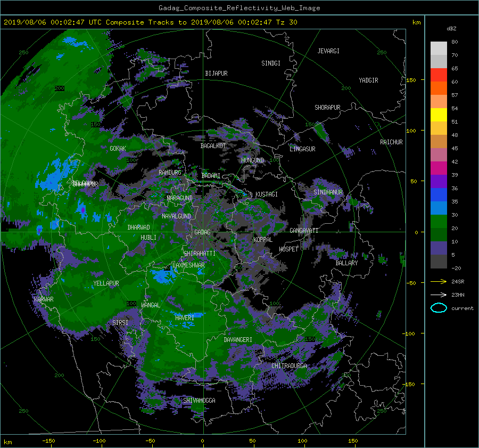This screenshot has height=448, width=479.
Task: Click the dBZ legend heading
Action: (451, 29)
